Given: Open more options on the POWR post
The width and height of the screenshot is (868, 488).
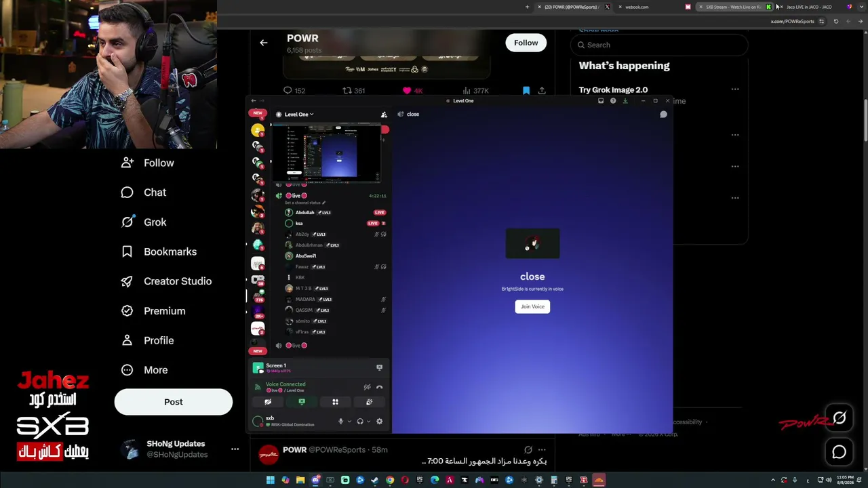Looking at the screenshot, I should click(542, 449).
